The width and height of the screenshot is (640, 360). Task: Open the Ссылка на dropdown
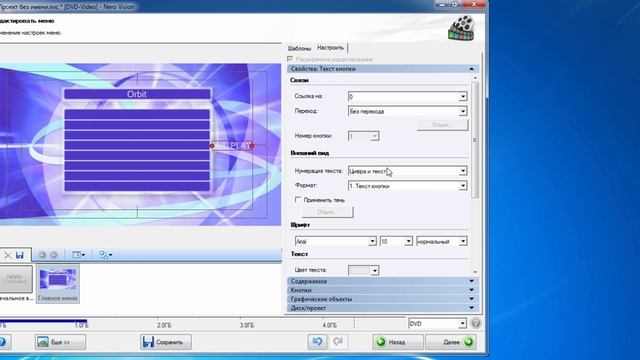[x=462, y=97]
